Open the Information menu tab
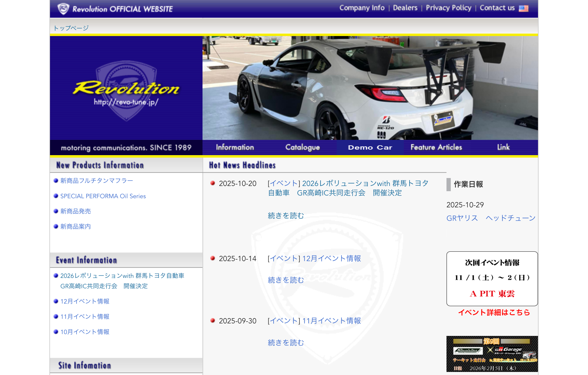588x375 pixels. (x=235, y=147)
